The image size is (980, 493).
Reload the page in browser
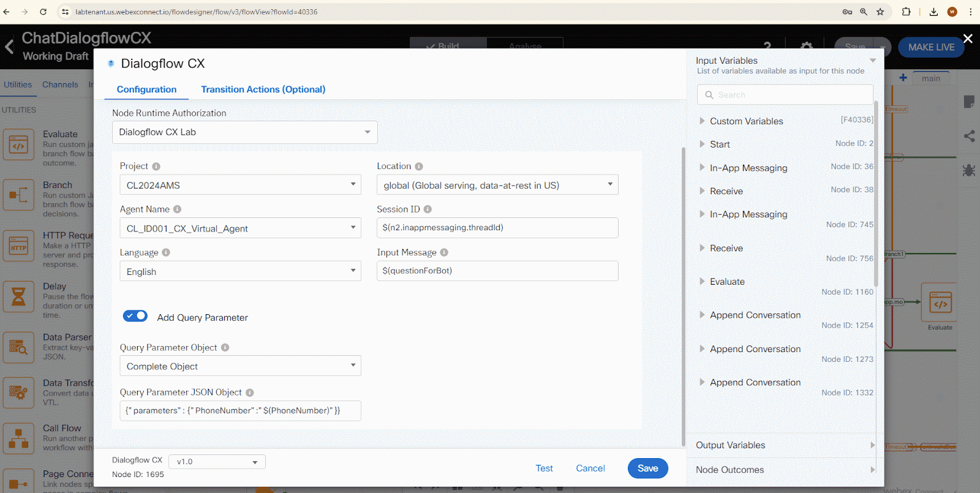click(43, 12)
